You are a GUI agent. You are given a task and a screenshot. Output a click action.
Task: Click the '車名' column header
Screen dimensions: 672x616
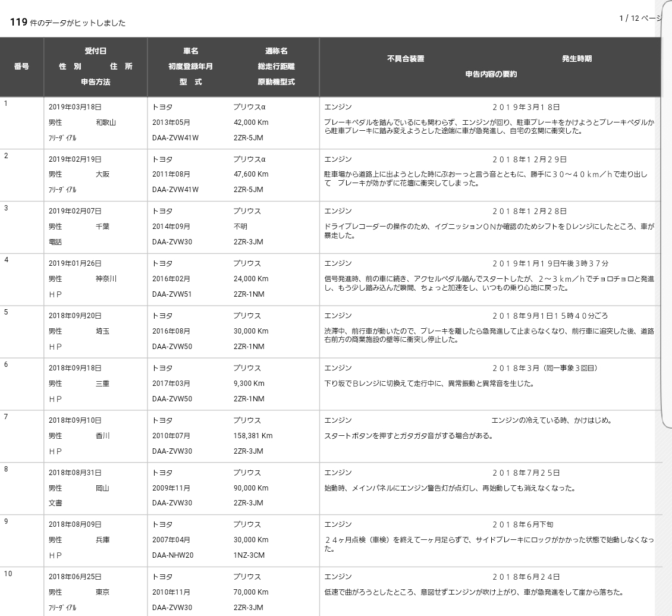(191, 51)
